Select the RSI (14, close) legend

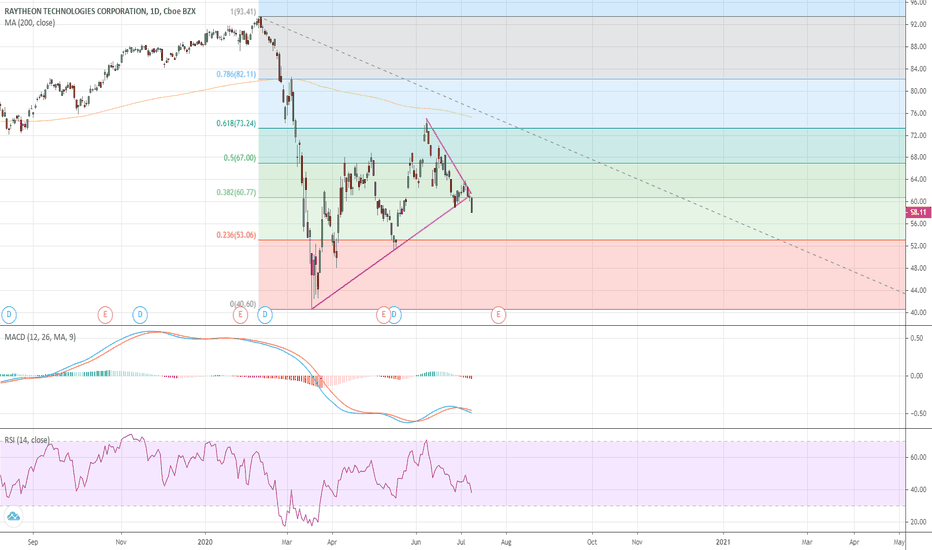(27, 440)
